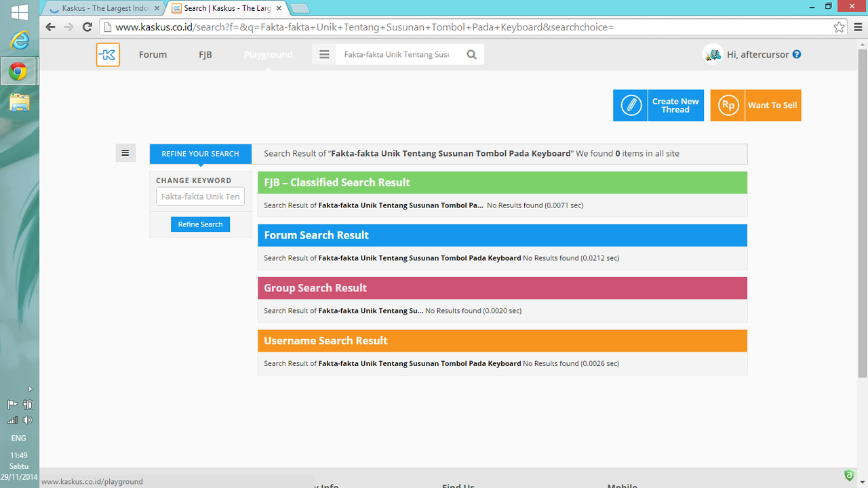Launch Internet Explorer from taskbar

(x=20, y=41)
